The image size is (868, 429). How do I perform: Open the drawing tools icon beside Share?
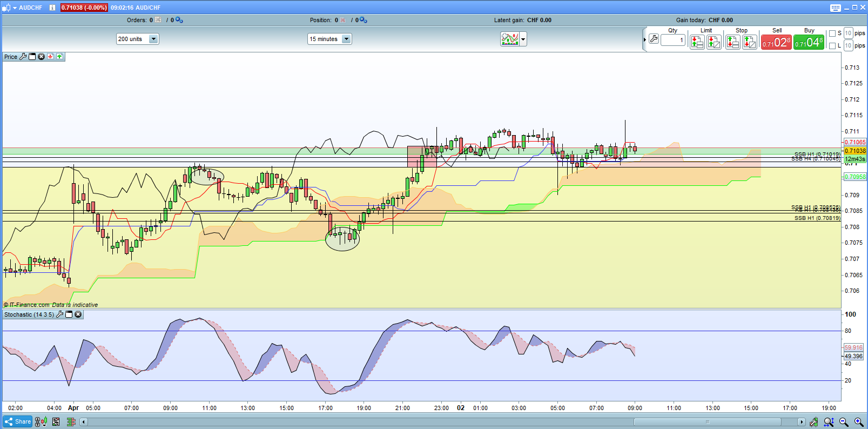[x=41, y=422]
